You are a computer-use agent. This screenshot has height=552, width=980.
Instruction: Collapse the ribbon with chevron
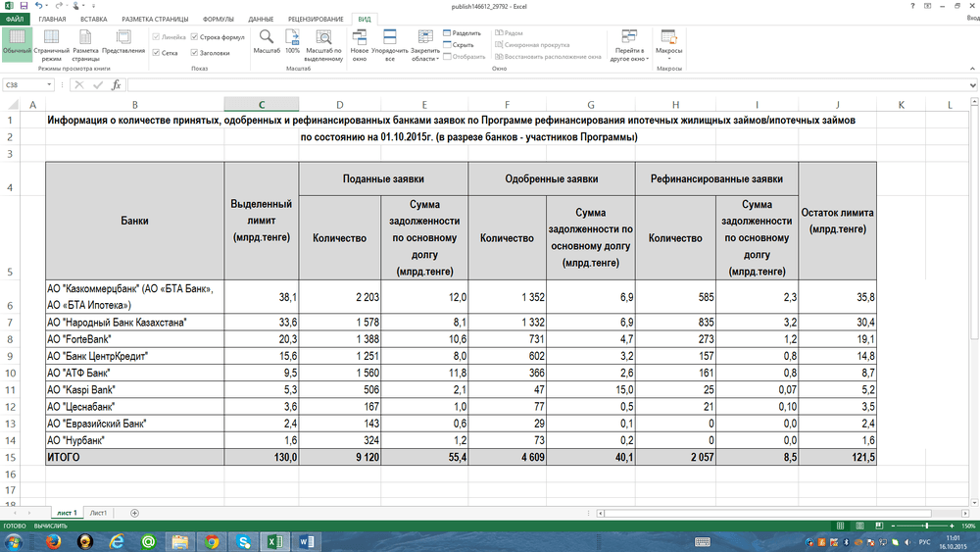972,68
